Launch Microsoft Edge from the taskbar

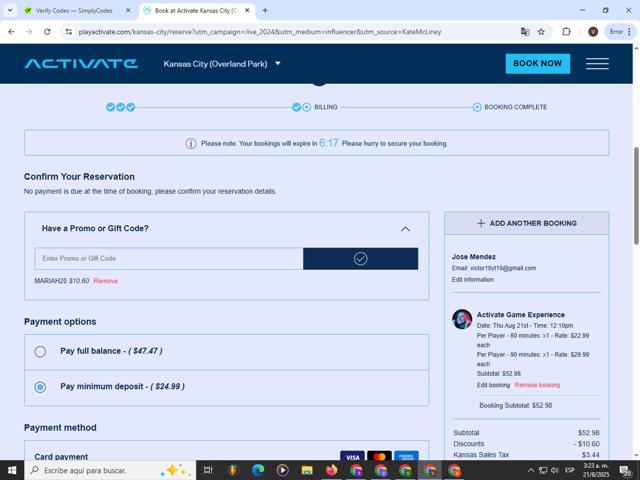(x=258, y=470)
